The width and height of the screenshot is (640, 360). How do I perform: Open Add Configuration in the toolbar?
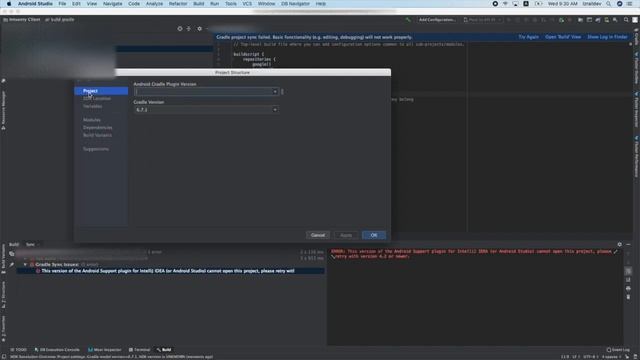[x=437, y=20]
